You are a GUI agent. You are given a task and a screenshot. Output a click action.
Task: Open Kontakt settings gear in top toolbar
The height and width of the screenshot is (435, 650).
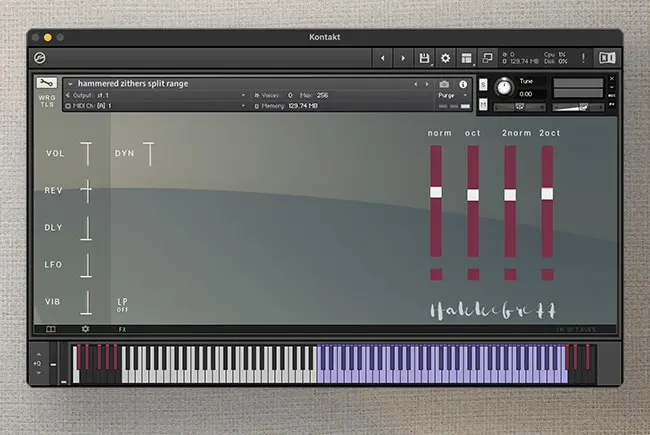(446, 58)
